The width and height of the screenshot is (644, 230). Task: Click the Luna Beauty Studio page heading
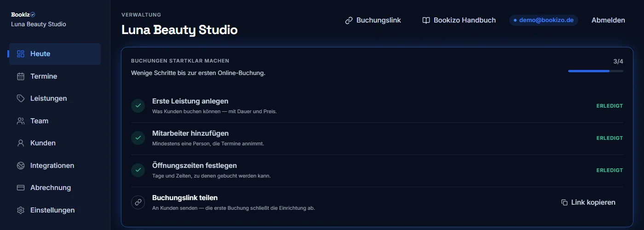[179, 30]
